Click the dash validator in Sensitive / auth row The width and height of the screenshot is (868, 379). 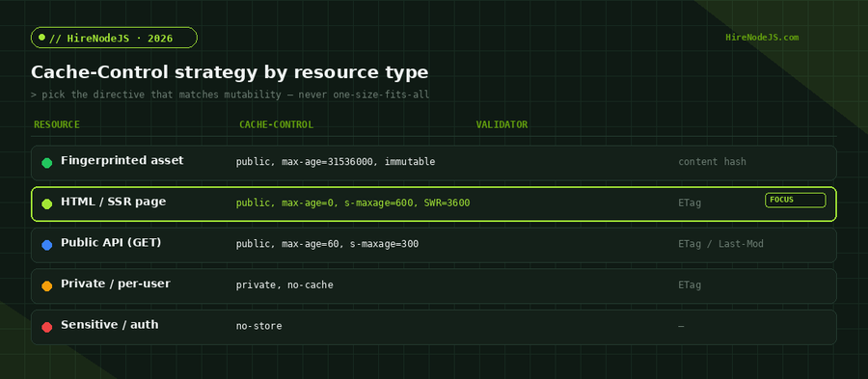coord(681,326)
